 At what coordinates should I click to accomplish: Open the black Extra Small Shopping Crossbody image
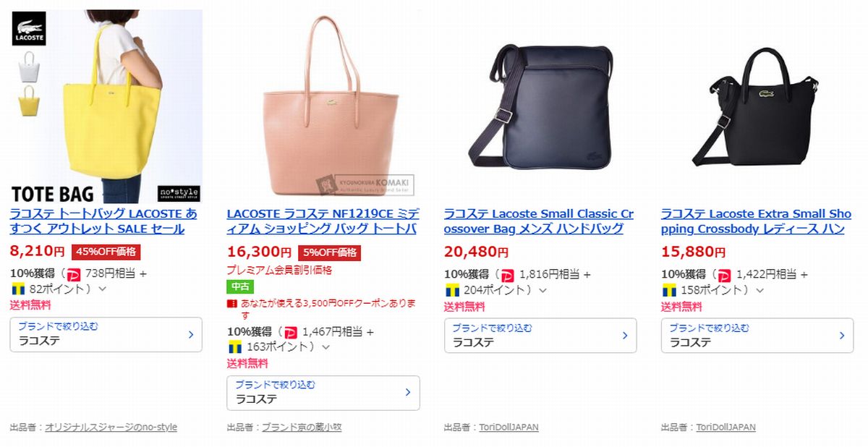click(x=757, y=106)
